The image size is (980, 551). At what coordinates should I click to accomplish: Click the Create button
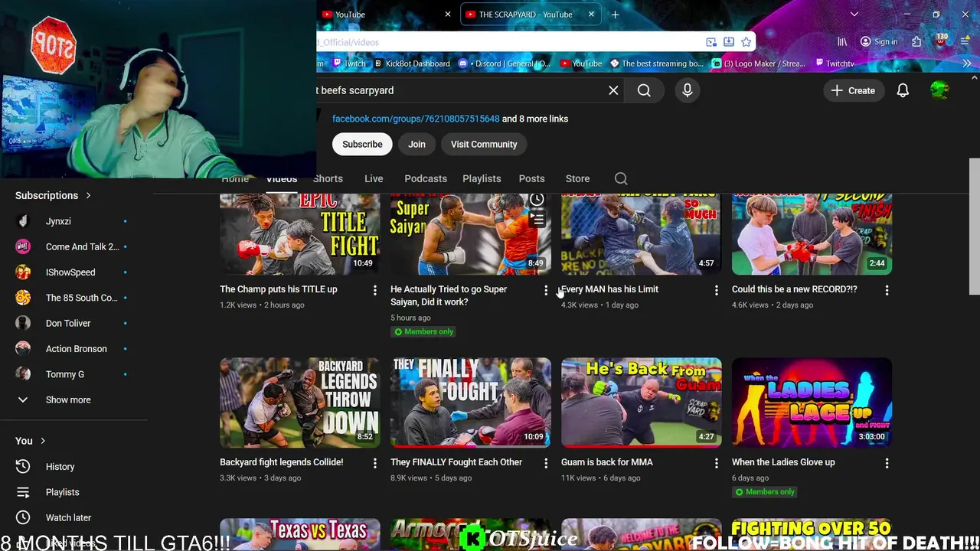853,90
